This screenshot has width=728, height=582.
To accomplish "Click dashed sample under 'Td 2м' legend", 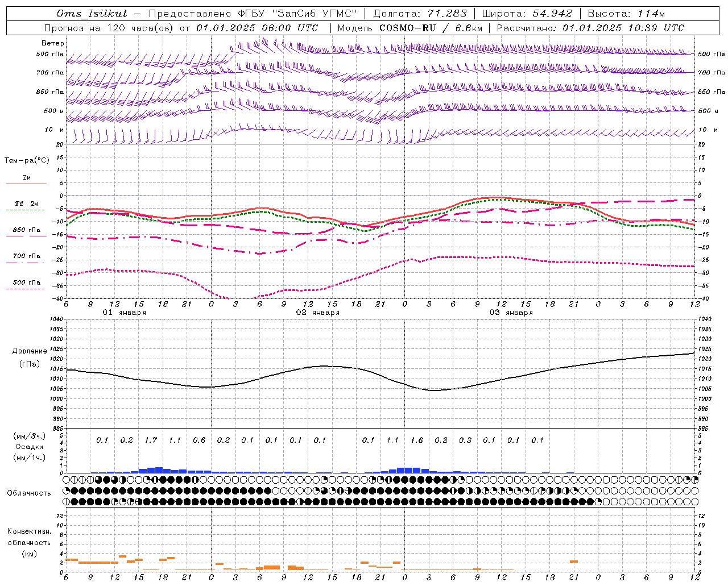I will (x=25, y=210).
